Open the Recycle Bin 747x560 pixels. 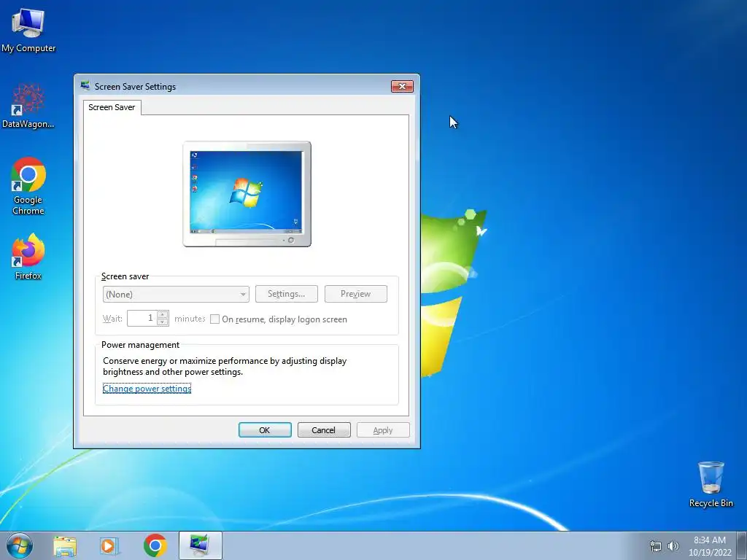tap(711, 484)
